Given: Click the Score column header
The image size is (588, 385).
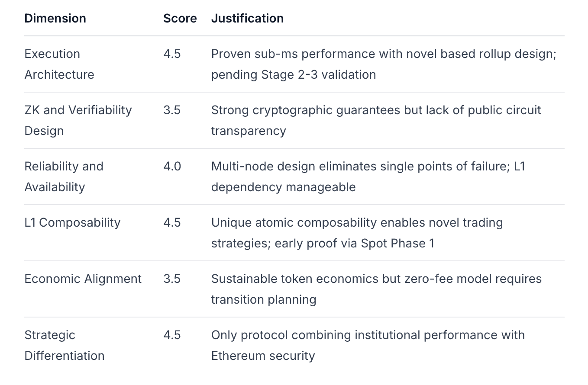Looking at the screenshot, I should pyautogui.click(x=180, y=18).
